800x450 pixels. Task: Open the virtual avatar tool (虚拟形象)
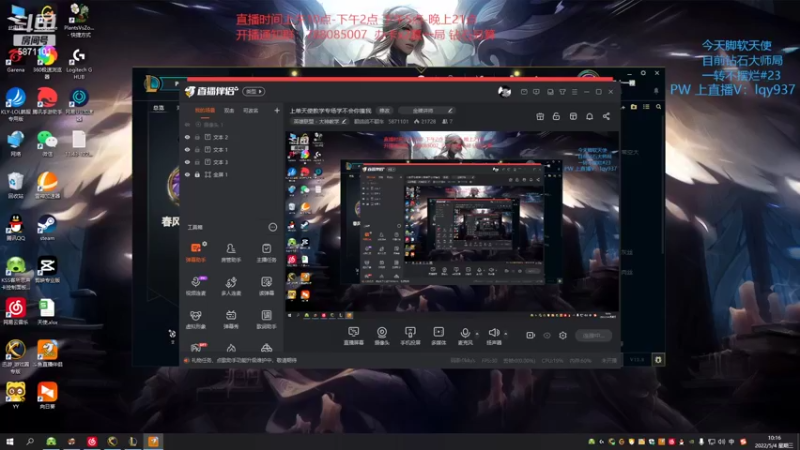coord(195,319)
